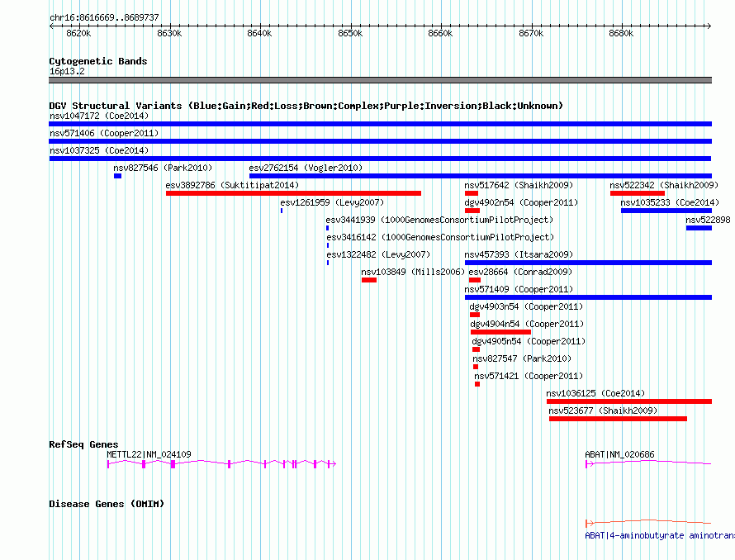Click the nsv571421 (Cooper2011) red marker

(x=477, y=384)
